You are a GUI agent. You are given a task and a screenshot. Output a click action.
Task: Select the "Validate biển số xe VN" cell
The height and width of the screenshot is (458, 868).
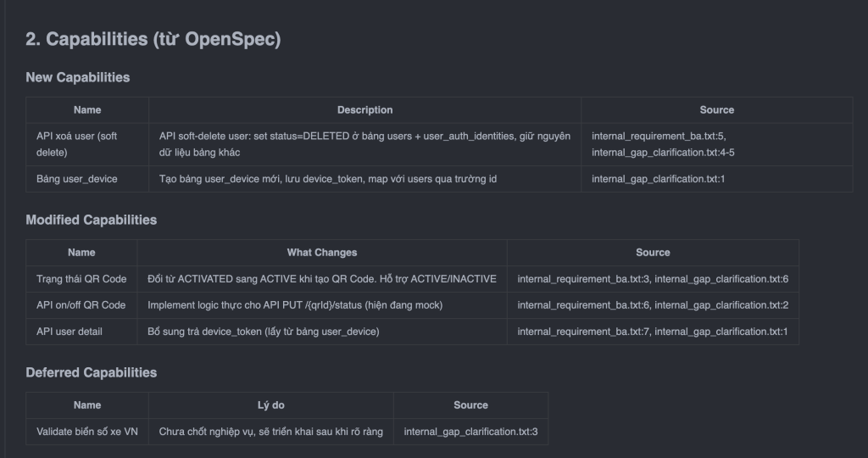click(x=87, y=432)
